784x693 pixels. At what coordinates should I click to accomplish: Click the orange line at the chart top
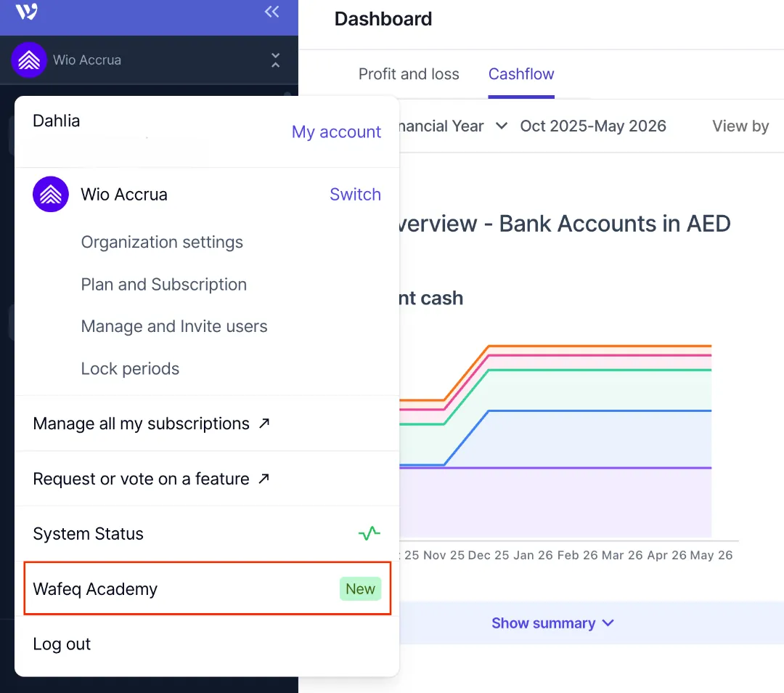pyautogui.click(x=600, y=346)
